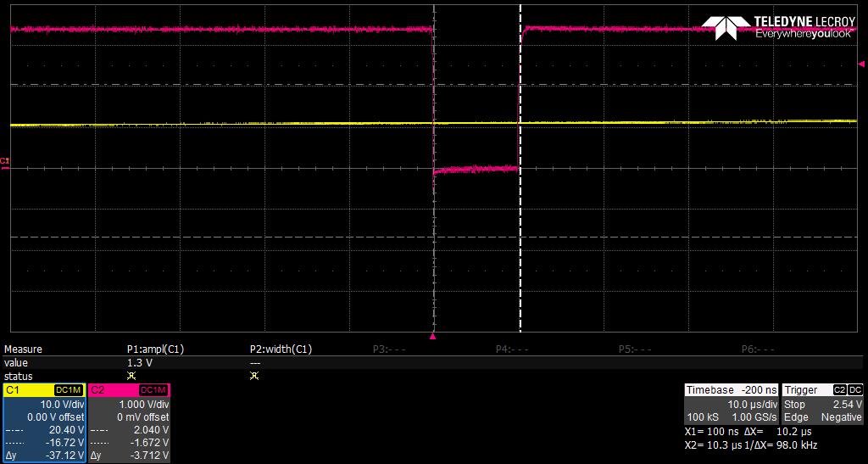
Task: Click the C2 Δy reading '-3.712 V'
Action: (149, 456)
